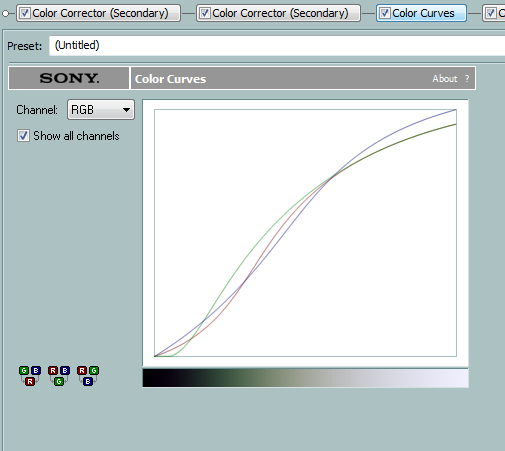Uncheck Show all channels
The width and height of the screenshot is (505, 451).
tap(23, 136)
